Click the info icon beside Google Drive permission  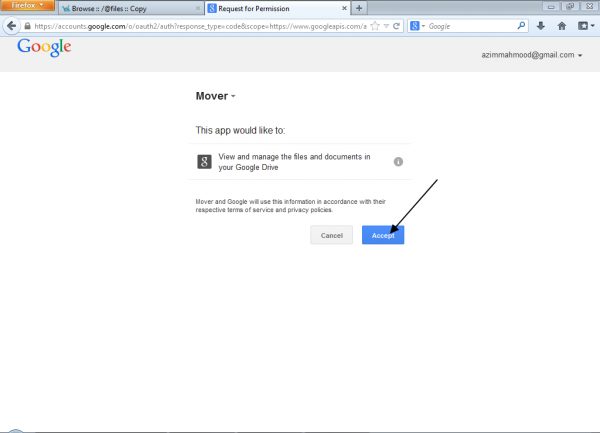(x=398, y=162)
